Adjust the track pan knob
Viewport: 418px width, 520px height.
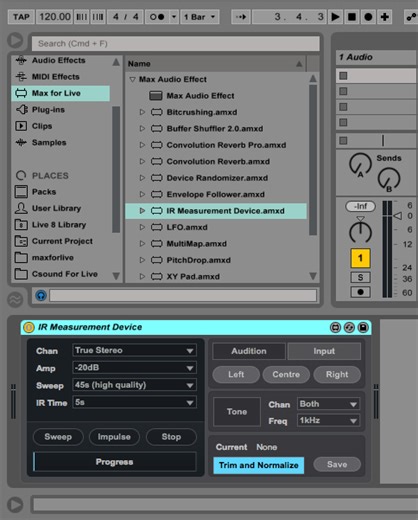coord(360,232)
